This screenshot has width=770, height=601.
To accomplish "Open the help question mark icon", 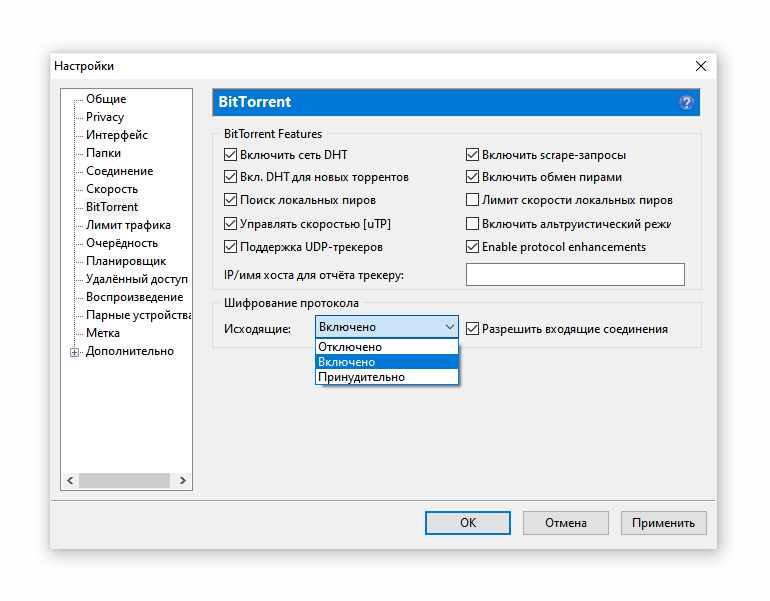I will tap(686, 103).
